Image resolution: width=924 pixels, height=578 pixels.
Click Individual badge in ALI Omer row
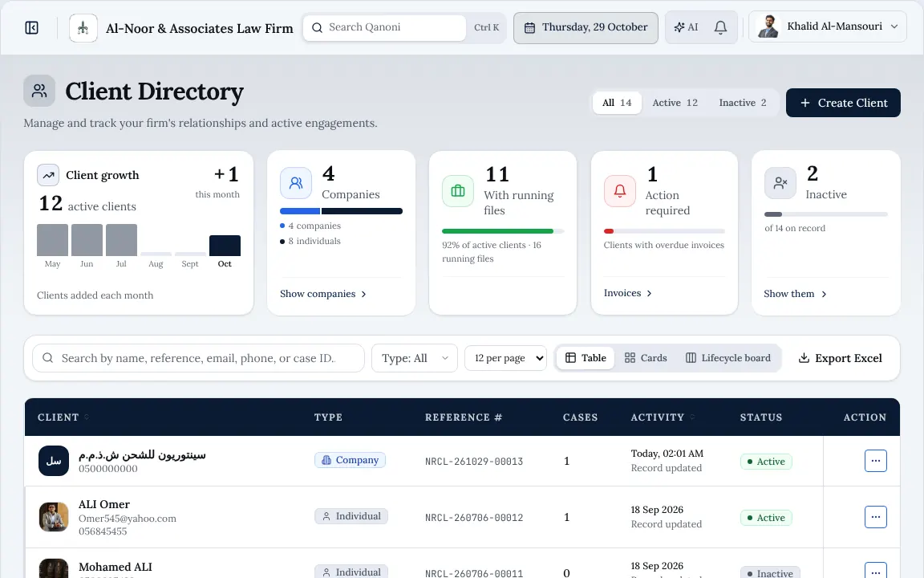[351, 516]
